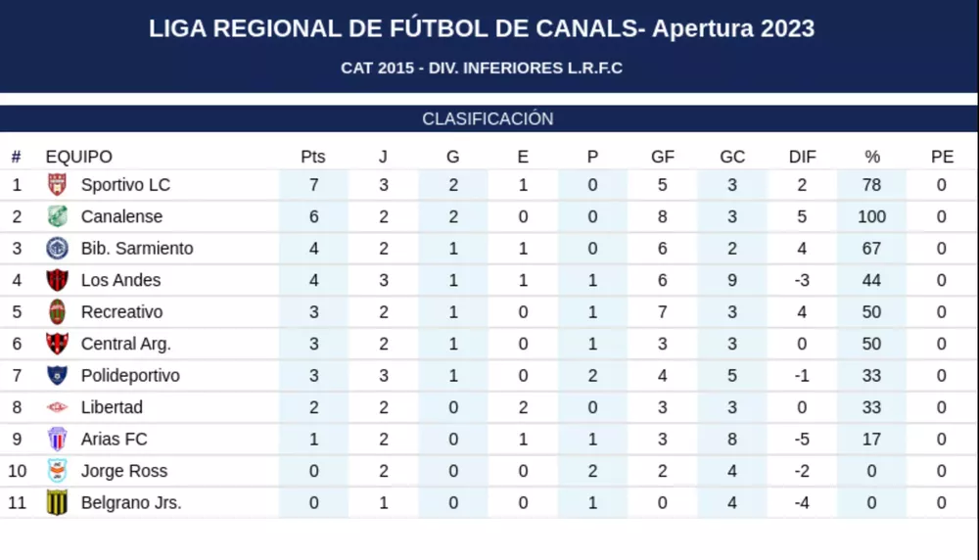Screen dimensions: 979x560
Task: Select the Belgrano Jrs. team name
Action: [x=131, y=503]
